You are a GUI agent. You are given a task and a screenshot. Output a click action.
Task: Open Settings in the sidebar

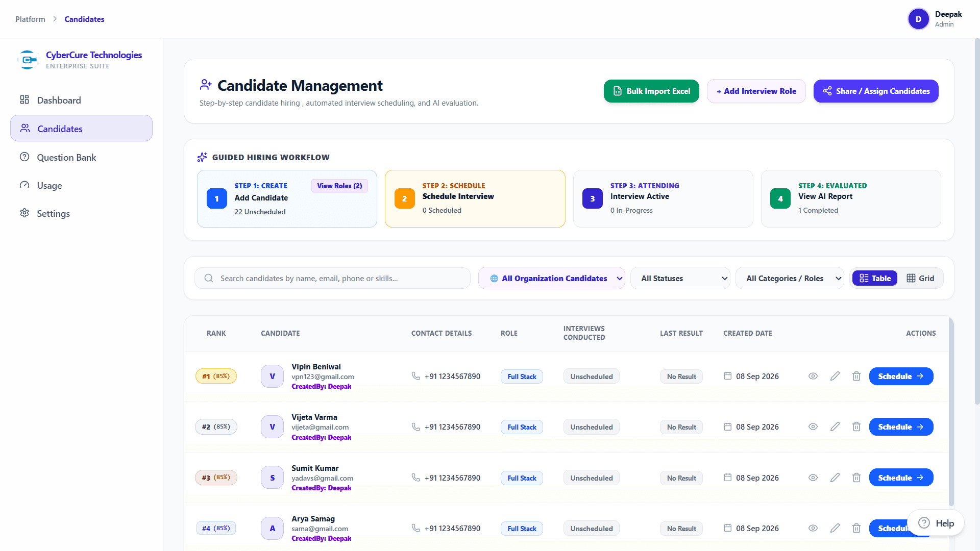81,213
